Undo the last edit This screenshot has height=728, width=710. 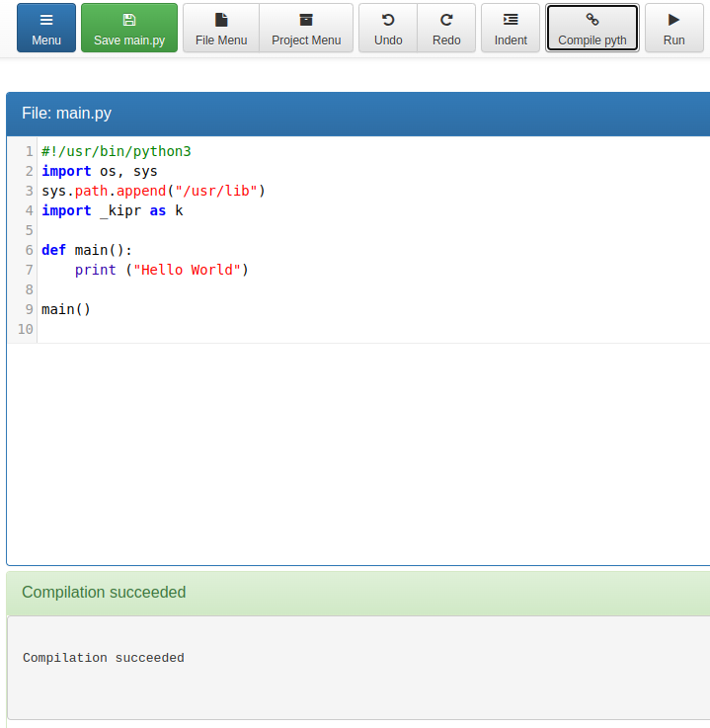(388, 28)
